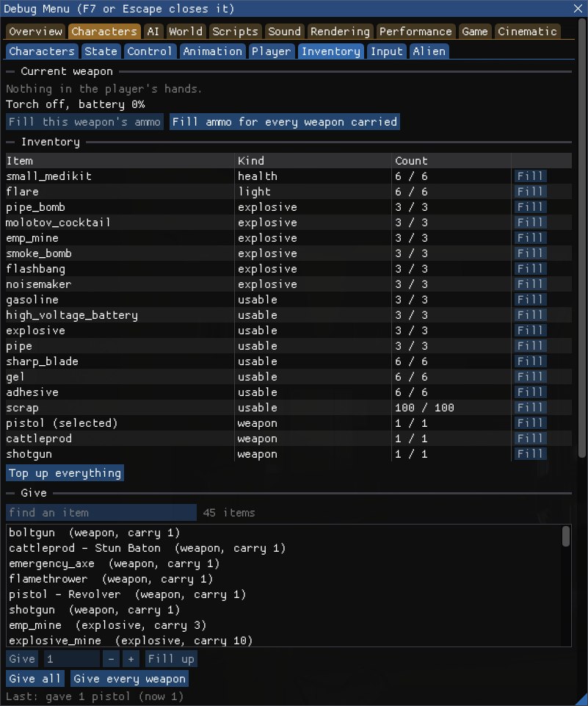Fill the flare count
588x706 pixels.
click(531, 191)
